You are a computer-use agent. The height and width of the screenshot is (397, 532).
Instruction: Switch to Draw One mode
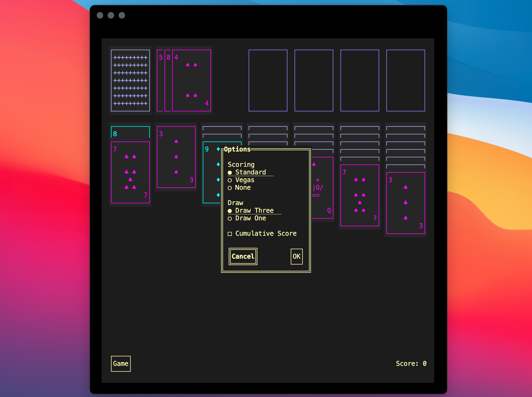[x=247, y=218]
